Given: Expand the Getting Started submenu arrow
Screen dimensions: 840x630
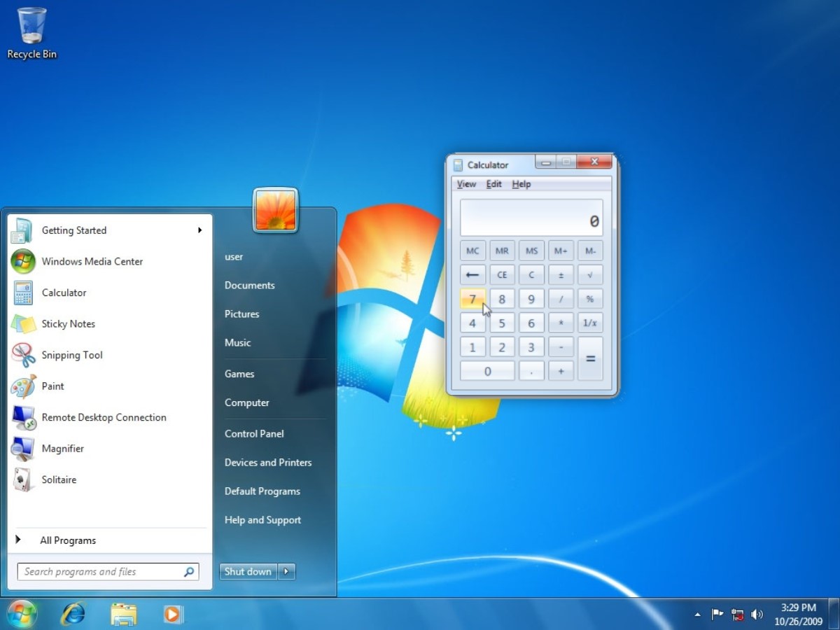Looking at the screenshot, I should tap(199, 230).
